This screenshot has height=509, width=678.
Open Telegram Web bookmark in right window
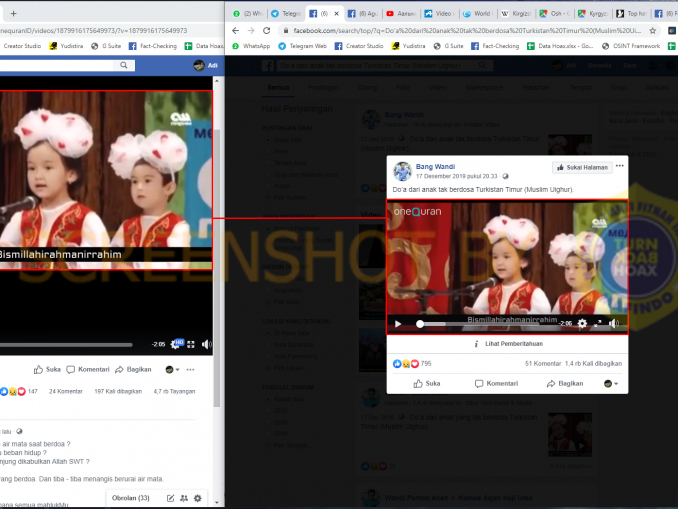[x=302, y=46]
